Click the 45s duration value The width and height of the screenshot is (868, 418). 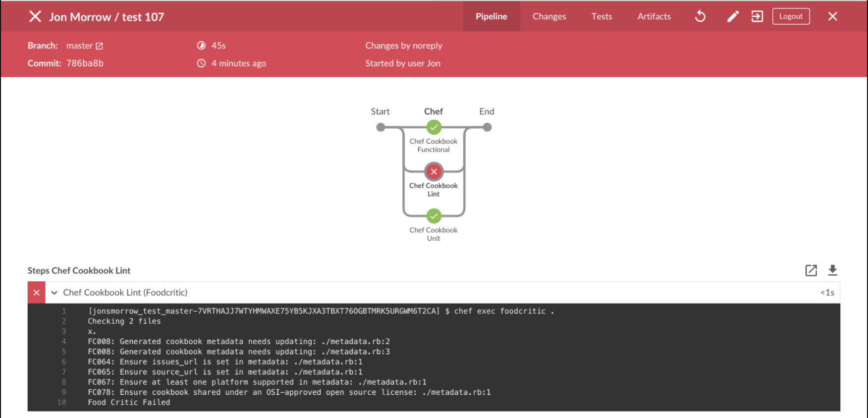[x=218, y=46]
